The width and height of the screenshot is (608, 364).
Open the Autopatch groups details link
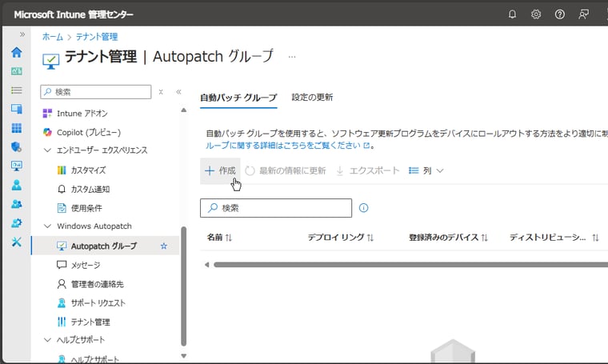tap(288, 146)
